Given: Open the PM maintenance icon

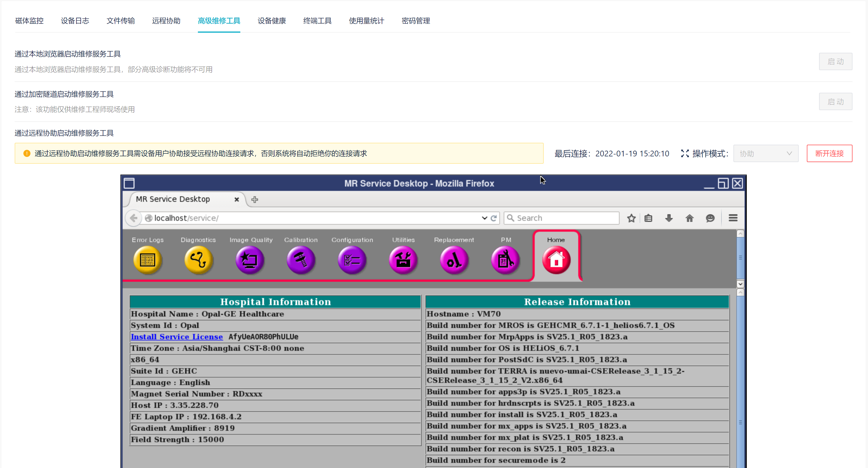Looking at the screenshot, I should [x=505, y=260].
